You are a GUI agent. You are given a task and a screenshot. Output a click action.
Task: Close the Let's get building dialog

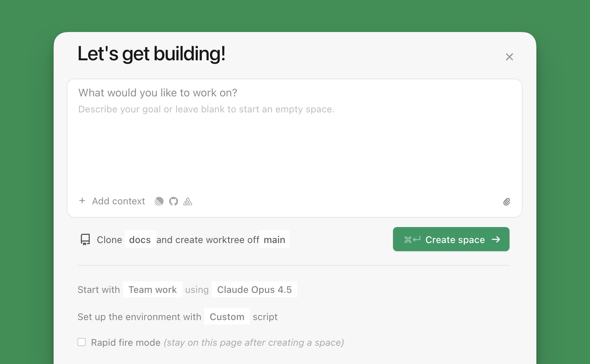point(509,57)
